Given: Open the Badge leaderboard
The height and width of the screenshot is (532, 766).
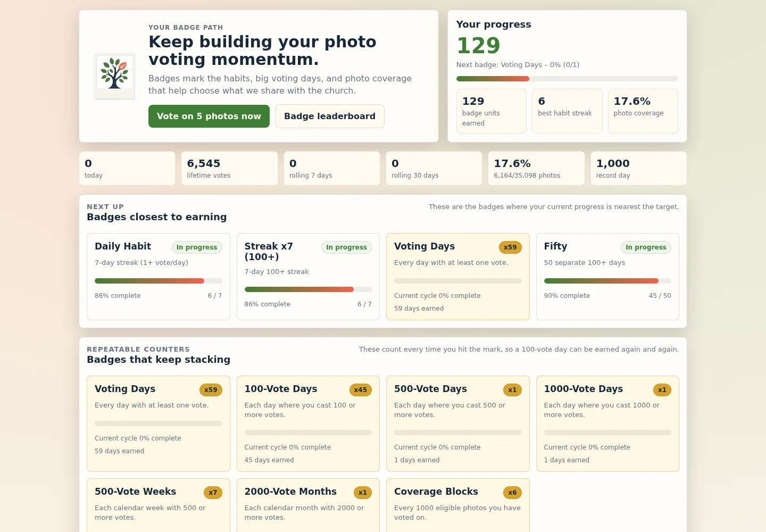Looking at the screenshot, I should (330, 116).
